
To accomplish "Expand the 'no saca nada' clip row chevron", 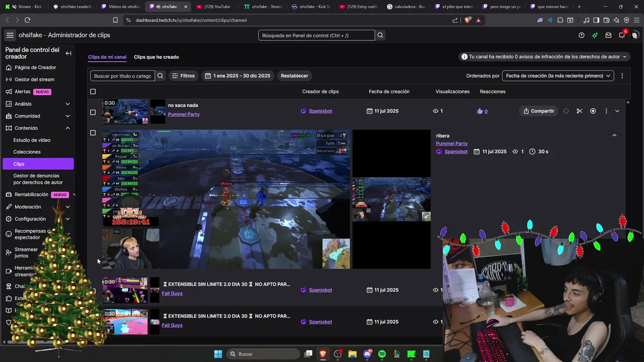I will tap(617, 111).
